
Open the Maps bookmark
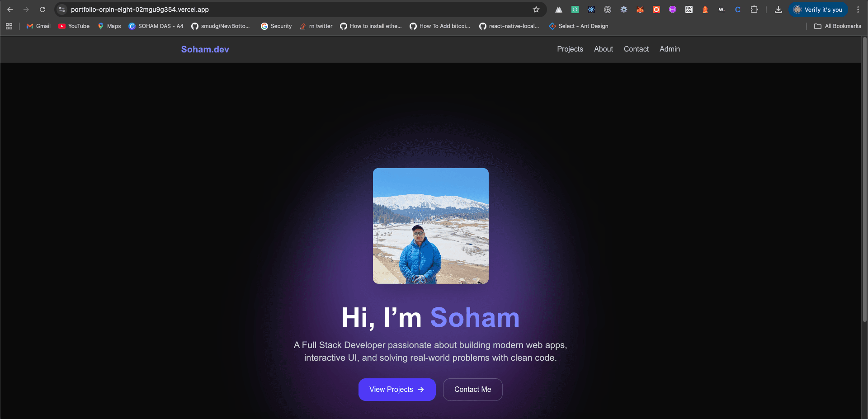[x=109, y=26]
